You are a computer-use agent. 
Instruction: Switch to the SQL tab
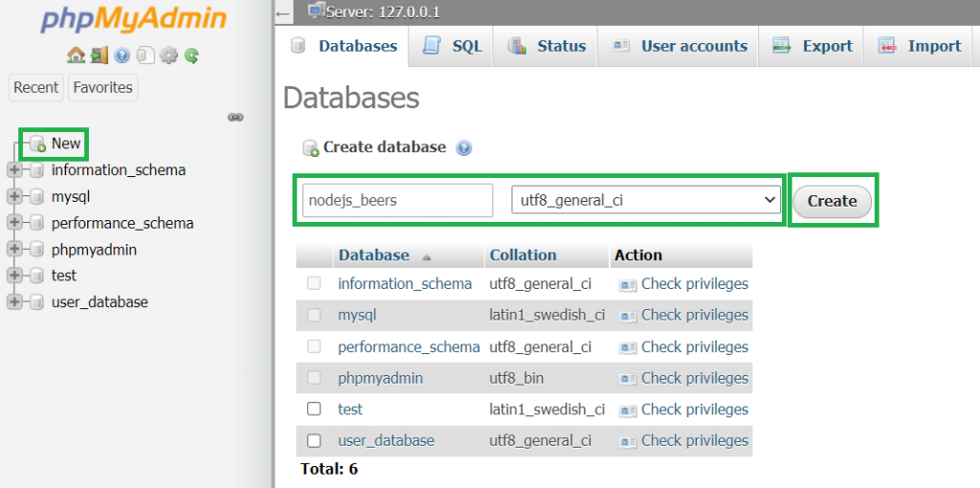pyautogui.click(x=451, y=46)
